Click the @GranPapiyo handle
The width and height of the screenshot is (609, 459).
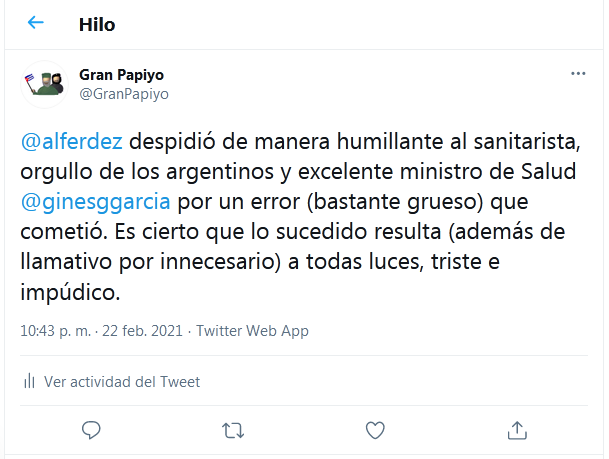124,94
